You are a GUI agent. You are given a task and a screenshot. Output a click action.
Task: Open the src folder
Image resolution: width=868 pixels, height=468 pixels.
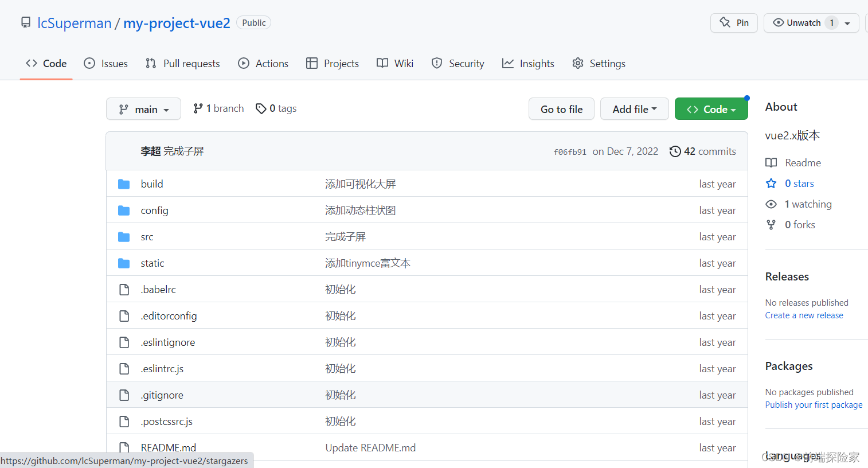coord(147,237)
